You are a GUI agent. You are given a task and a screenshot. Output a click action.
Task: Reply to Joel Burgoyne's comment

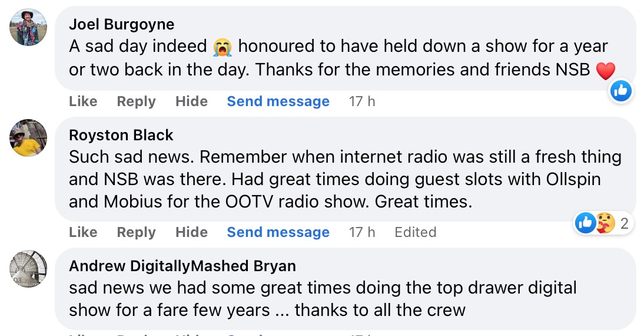pos(136,101)
